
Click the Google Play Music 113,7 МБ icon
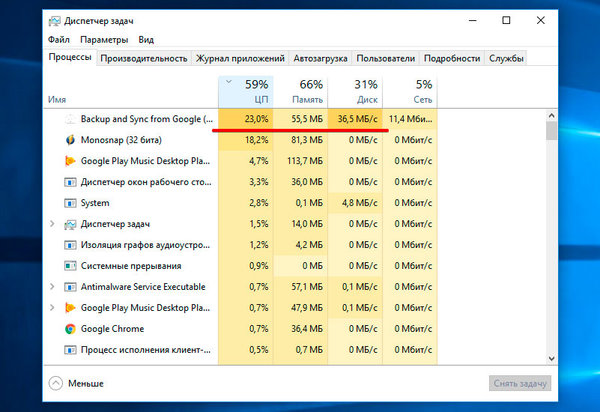pyautogui.click(x=70, y=161)
